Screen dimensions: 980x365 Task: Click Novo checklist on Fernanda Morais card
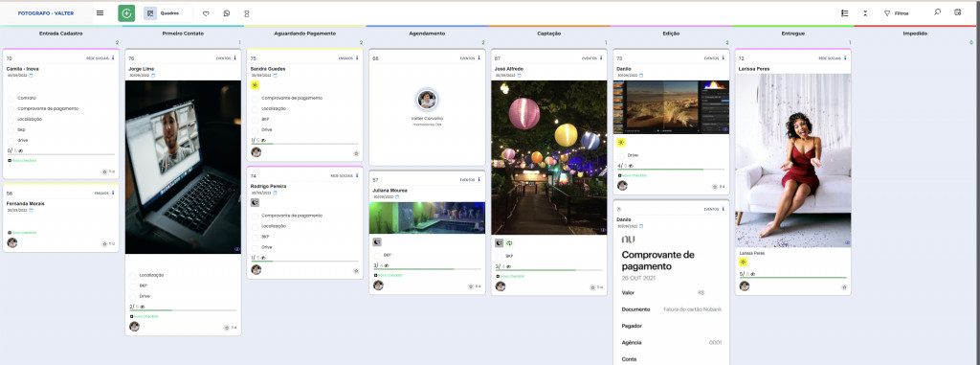(x=23, y=233)
